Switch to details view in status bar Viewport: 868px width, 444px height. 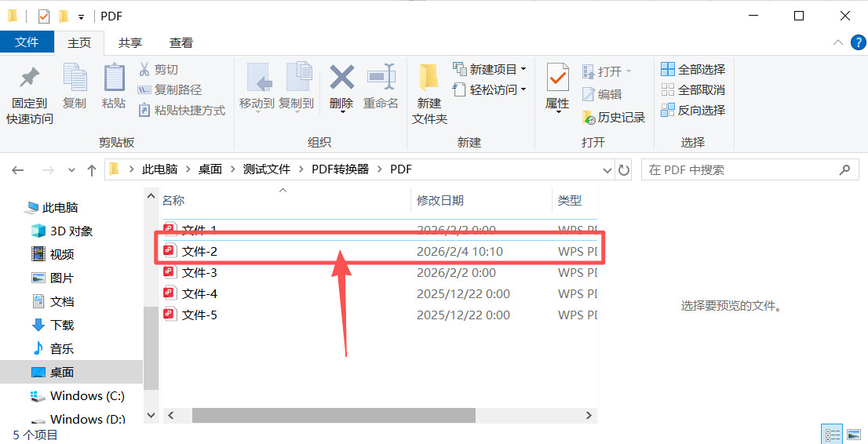click(x=833, y=435)
